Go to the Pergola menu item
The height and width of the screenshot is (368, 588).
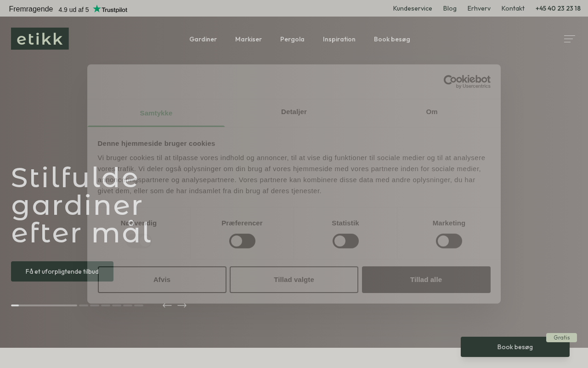(292, 39)
